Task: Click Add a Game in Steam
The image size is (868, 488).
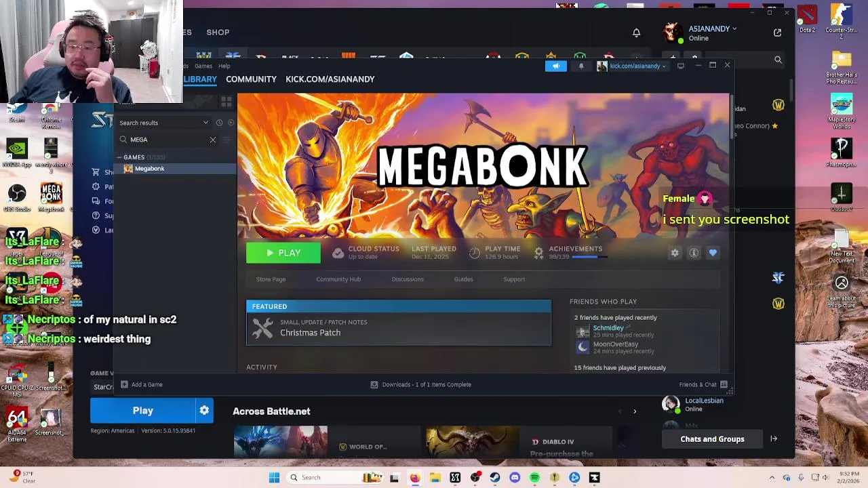Action: (x=142, y=384)
